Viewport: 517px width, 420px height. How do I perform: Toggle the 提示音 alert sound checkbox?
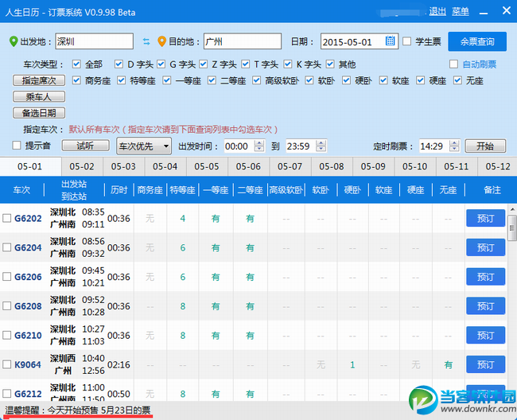point(17,146)
